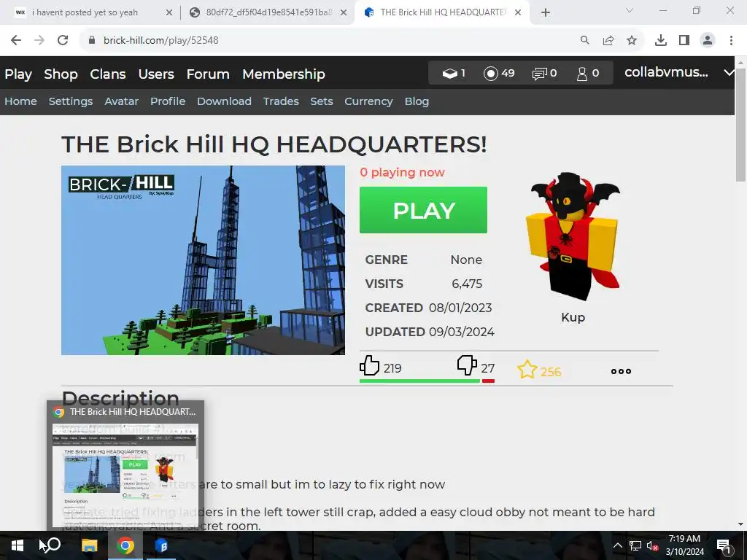Open a new browser tab with plus
Image resolution: width=747 pixels, height=560 pixels.
coord(546,13)
